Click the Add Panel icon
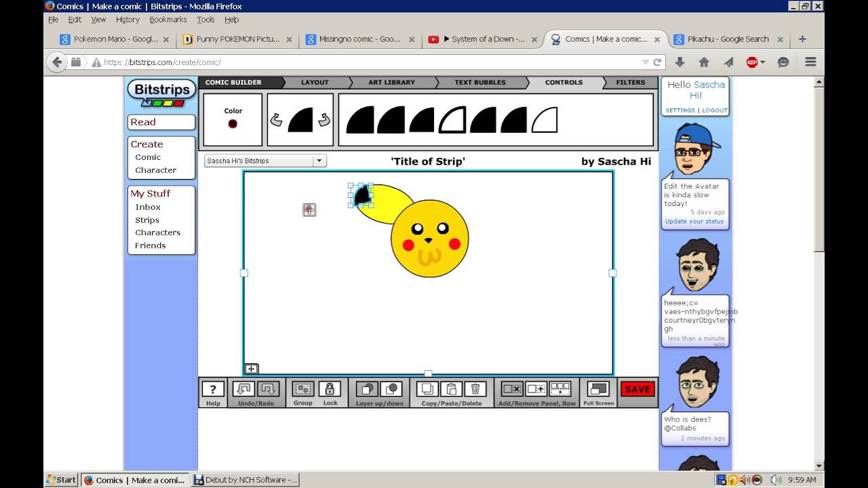 [x=536, y=389]
